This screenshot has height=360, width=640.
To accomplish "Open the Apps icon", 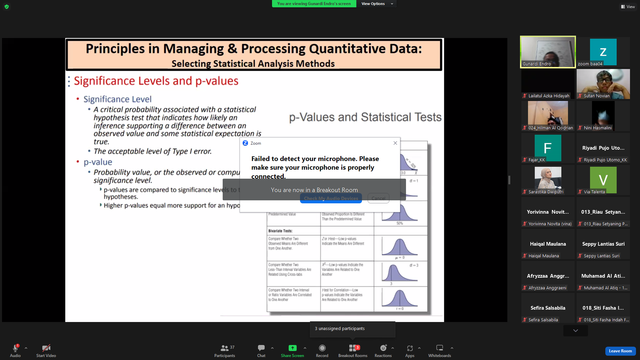I will 409,348.
